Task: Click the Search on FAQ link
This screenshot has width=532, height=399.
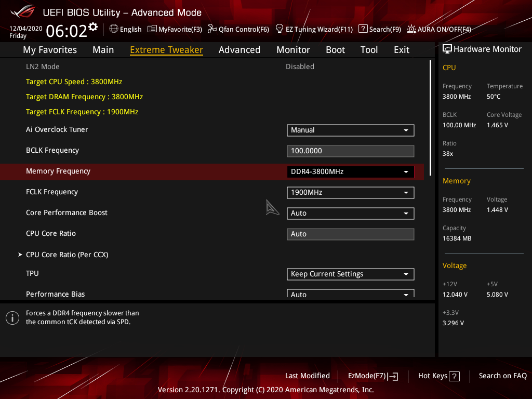Action: pyautogui.click(x=502, y=376)
